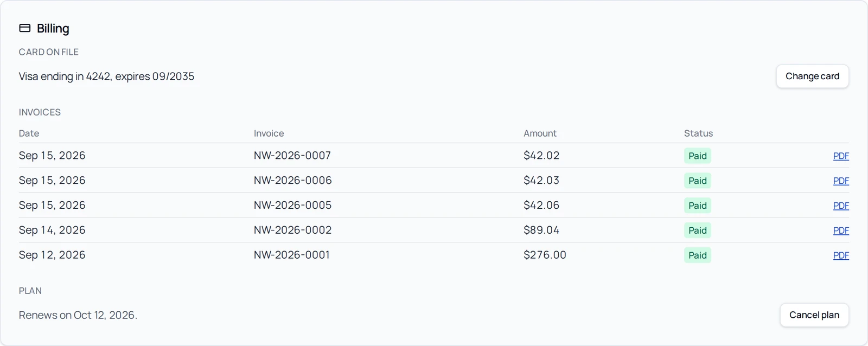Click the Sep 12, 2026 date
The height and width of the screenshot is (346, 868).
[52, 255]
